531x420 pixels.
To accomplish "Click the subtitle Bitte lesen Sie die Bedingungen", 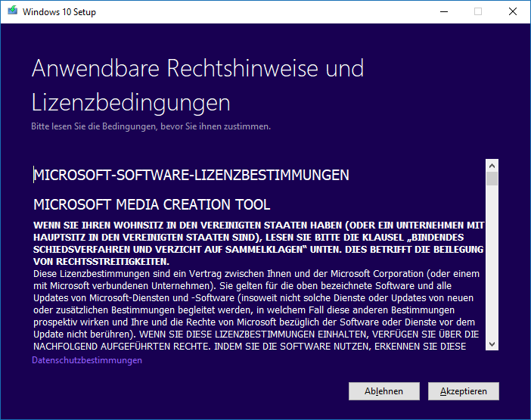I will click(x=151, y=126).
